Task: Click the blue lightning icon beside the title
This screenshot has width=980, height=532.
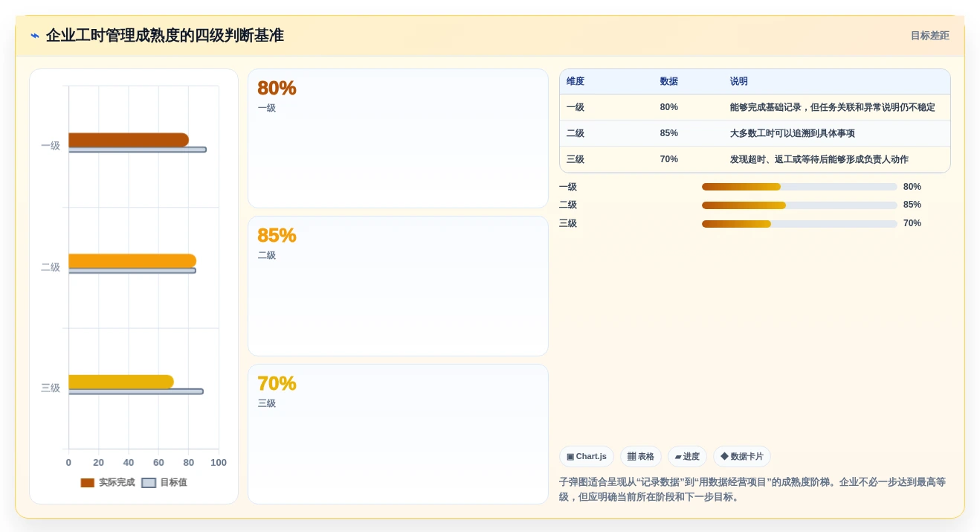Action: tap(35, 36)
